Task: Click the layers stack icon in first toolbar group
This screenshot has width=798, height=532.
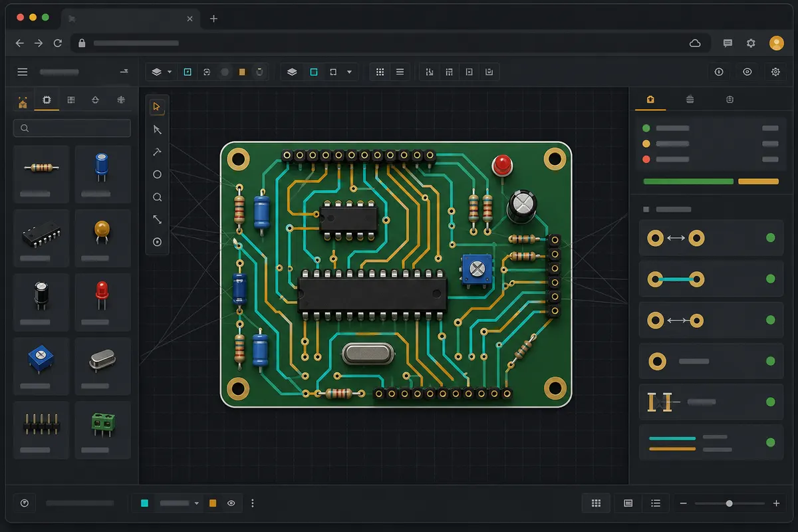Action: point(157,72)
